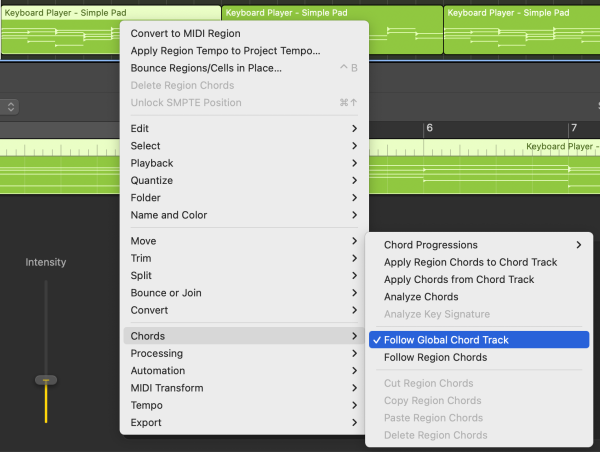Open the Playback submenu
Viewport: 600px width, 452px height.
244,163
